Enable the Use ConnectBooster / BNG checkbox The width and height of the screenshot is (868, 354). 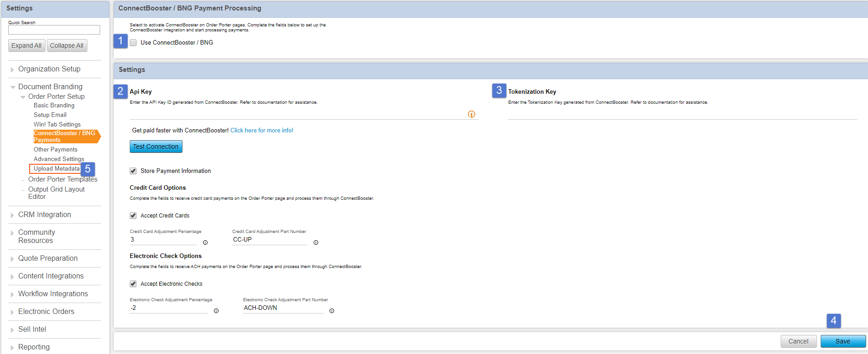tap(133, 43)
